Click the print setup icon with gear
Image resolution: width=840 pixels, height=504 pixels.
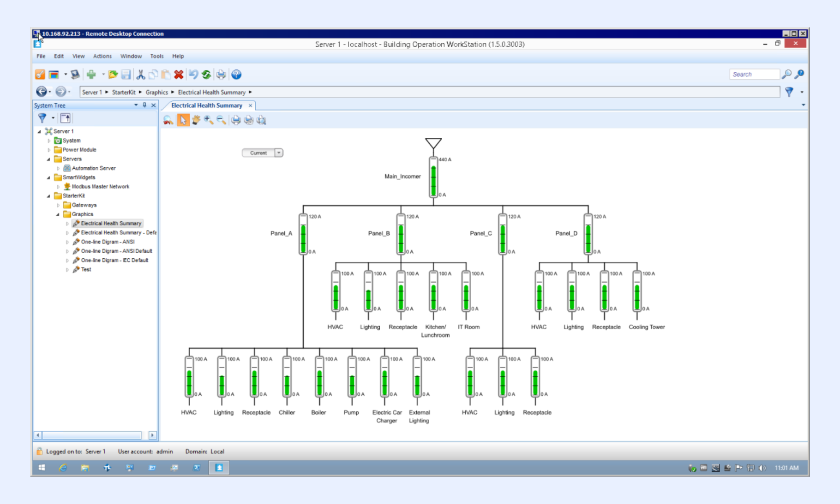click(x=249, y=121)
